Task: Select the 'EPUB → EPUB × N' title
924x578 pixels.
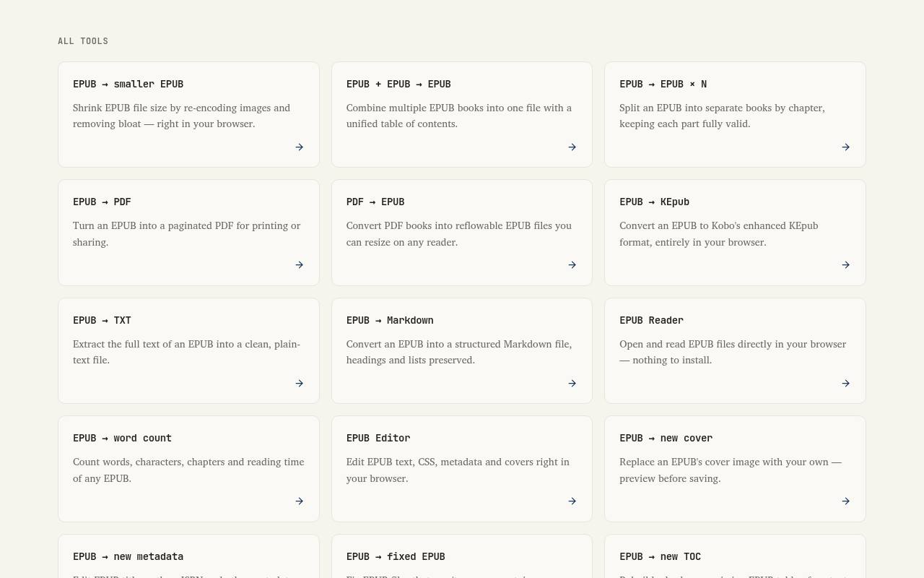Action: click(663, 84)
